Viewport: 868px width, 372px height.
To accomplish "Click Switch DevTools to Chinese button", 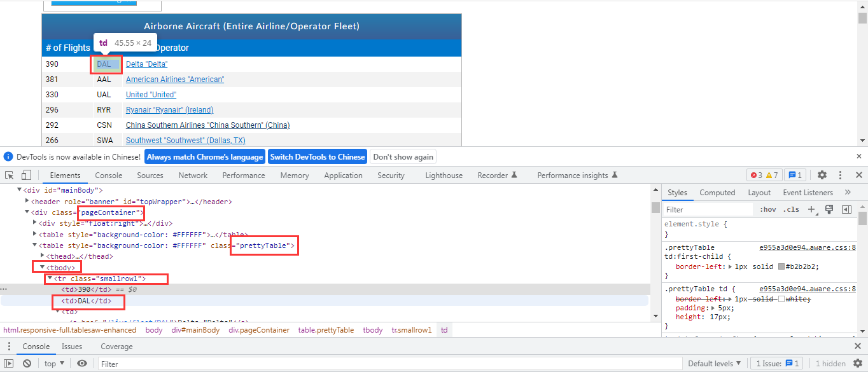I will [318, 156].
